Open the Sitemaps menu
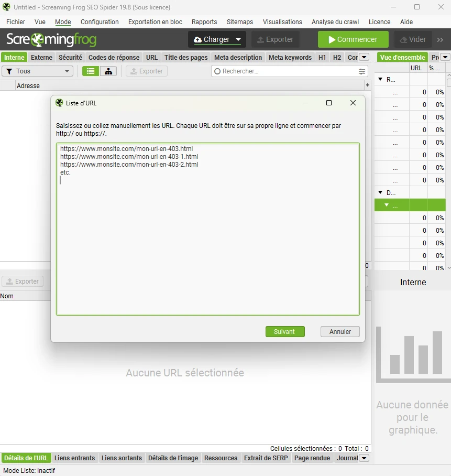This screenshot has width=451, height=476. (239, 22)
